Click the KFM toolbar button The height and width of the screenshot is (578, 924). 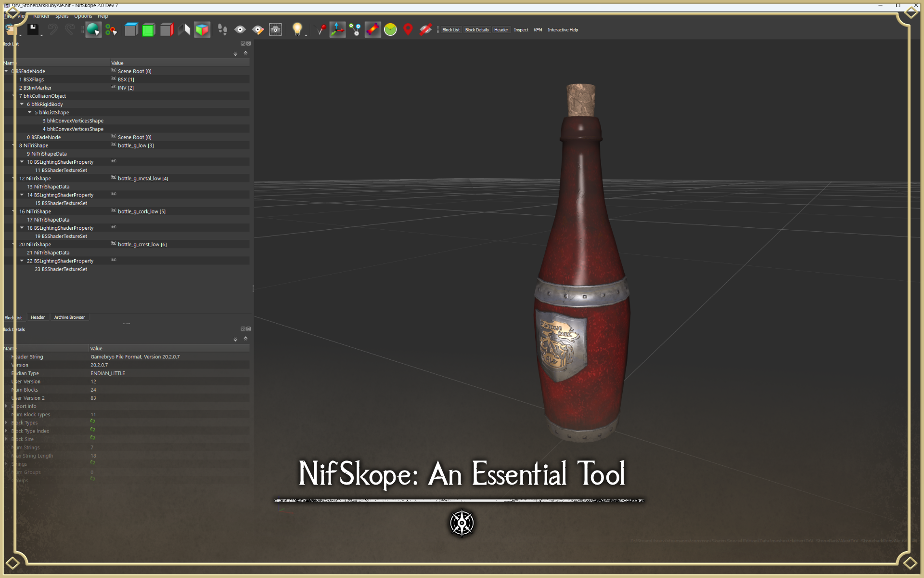[538, 30]
